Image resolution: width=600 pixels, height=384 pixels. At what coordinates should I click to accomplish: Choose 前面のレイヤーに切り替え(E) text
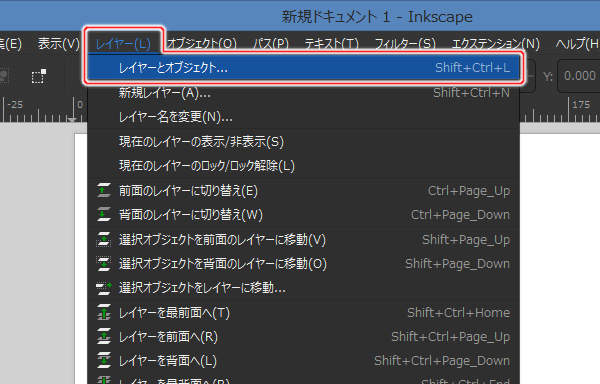pyautogui.click(x=188, y=190)
